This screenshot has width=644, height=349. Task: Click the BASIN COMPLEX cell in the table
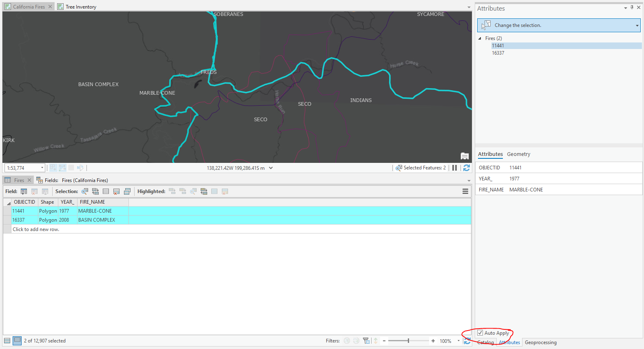click(x=103, y=220)
